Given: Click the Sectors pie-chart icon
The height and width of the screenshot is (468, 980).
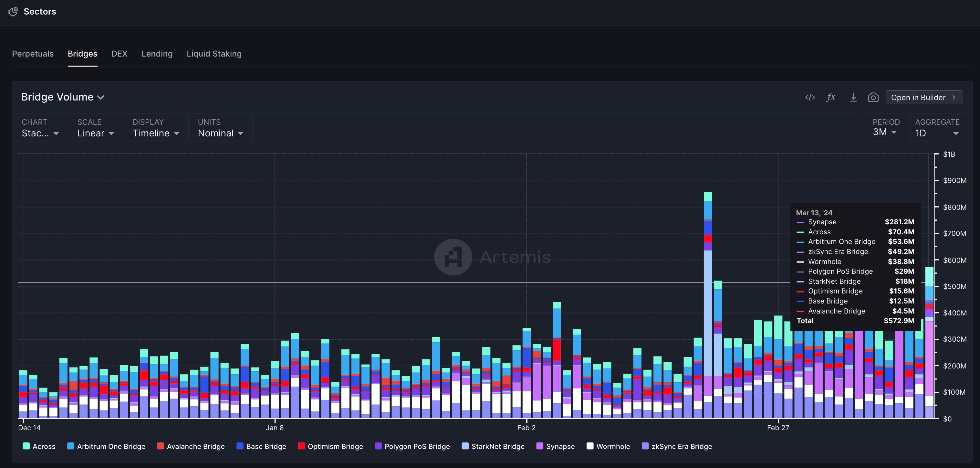Looking at the screenshot, I should [13, 11].
